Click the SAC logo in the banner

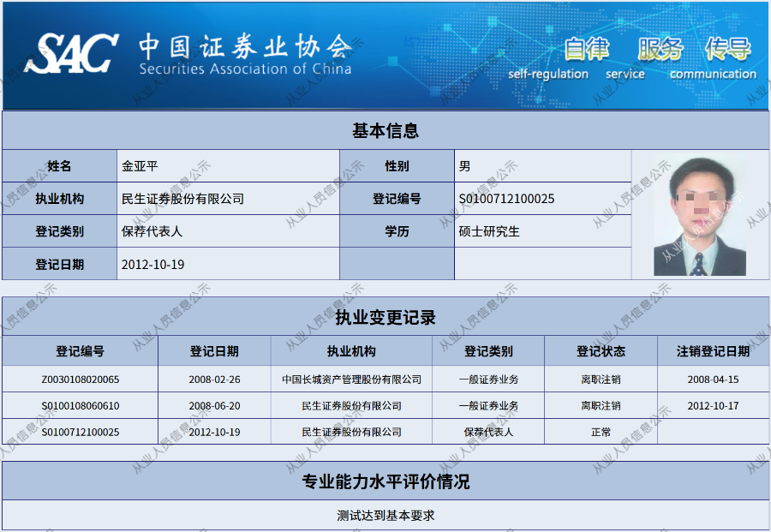point(72,54)
